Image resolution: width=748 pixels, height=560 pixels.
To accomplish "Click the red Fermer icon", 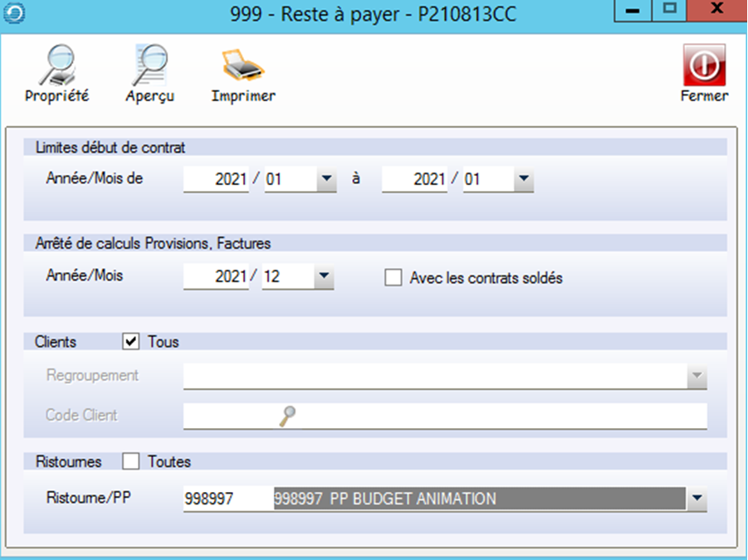I will click(x=704, y=66).
